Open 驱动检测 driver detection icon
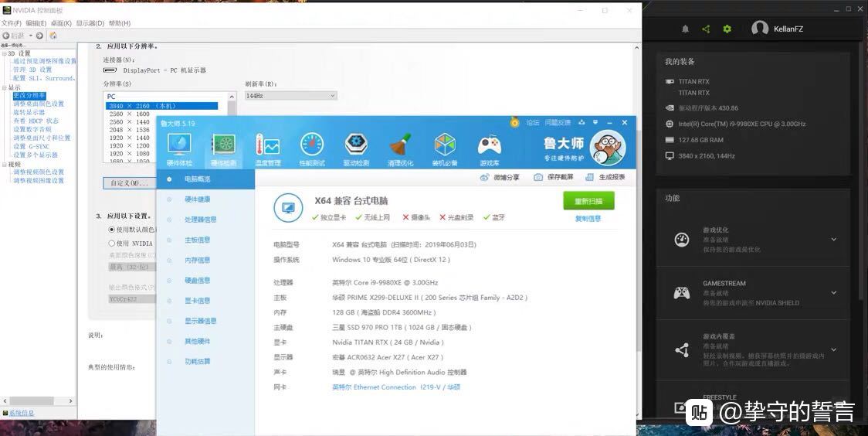This screenshot has width=868, height=436. point(356,149)
